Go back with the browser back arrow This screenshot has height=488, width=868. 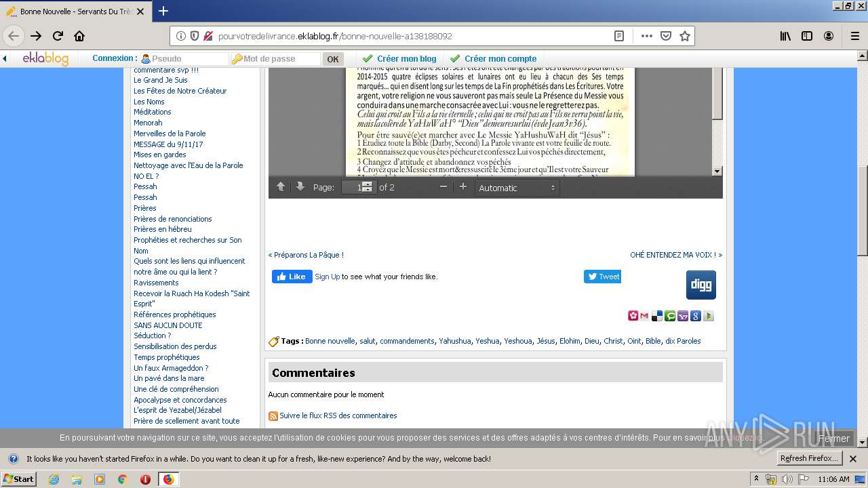14,36
